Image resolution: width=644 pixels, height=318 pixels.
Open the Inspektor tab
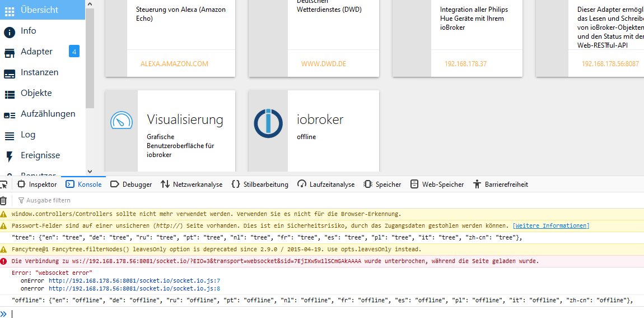(x=38, y=185)
